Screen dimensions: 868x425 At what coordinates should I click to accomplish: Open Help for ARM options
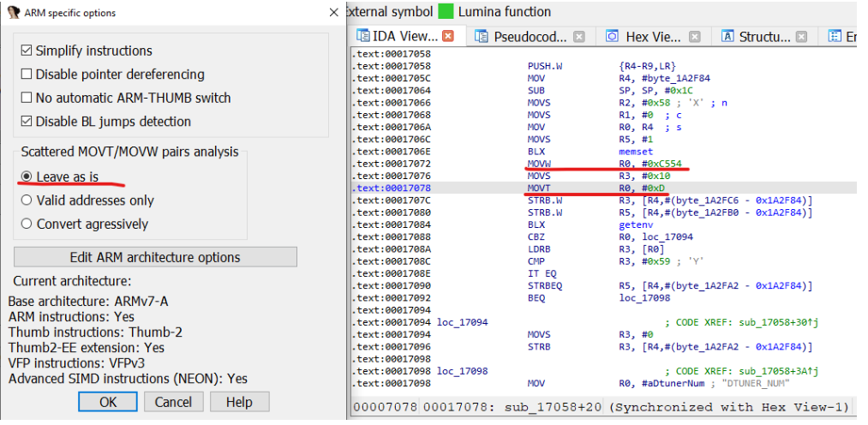coord(239,402)
